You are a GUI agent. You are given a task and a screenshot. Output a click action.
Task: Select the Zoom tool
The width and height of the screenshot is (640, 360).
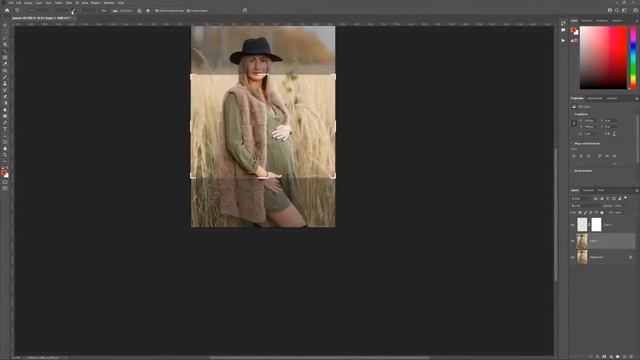(5, 156)
